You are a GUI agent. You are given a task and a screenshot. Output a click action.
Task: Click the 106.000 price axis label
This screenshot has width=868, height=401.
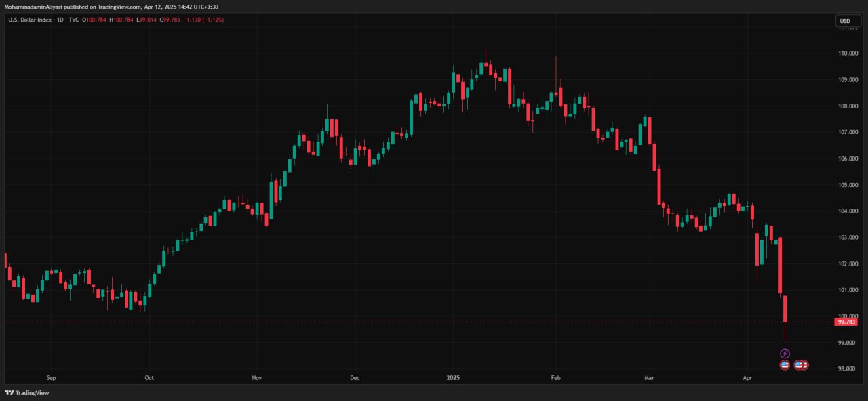click(x=848, y=159)
